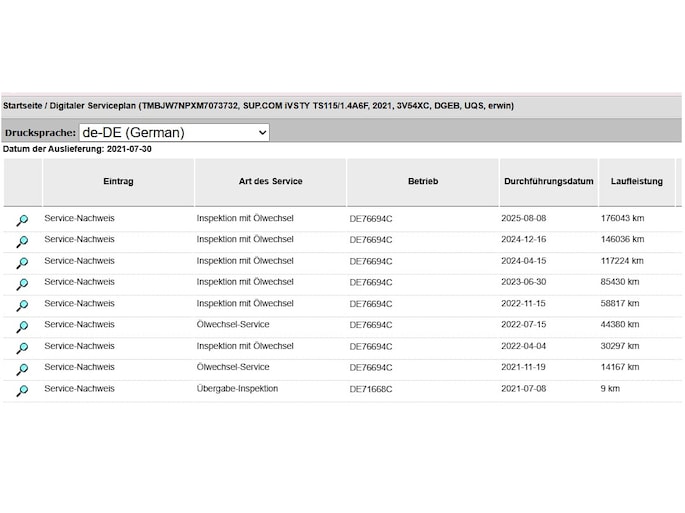Open the Drucksprache language dropdown
Image resolution: width=685 pixels, height=513 pixels.
click(174, 132)
